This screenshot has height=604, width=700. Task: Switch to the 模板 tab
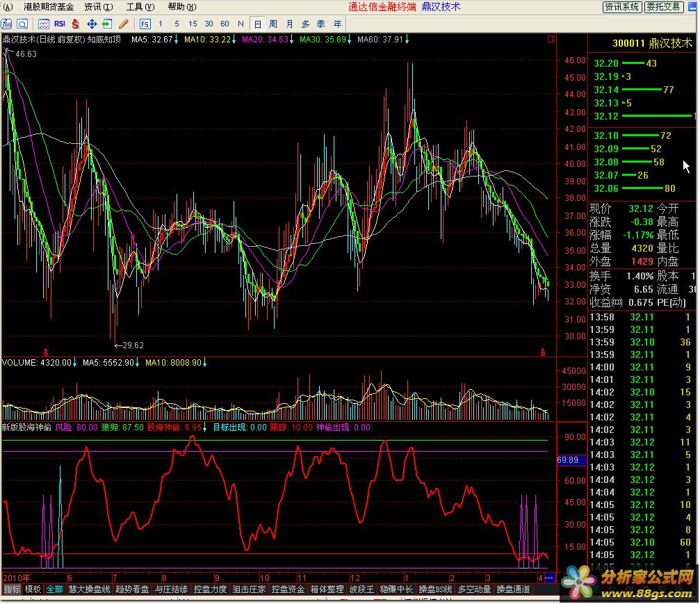(x=33, y=589)
